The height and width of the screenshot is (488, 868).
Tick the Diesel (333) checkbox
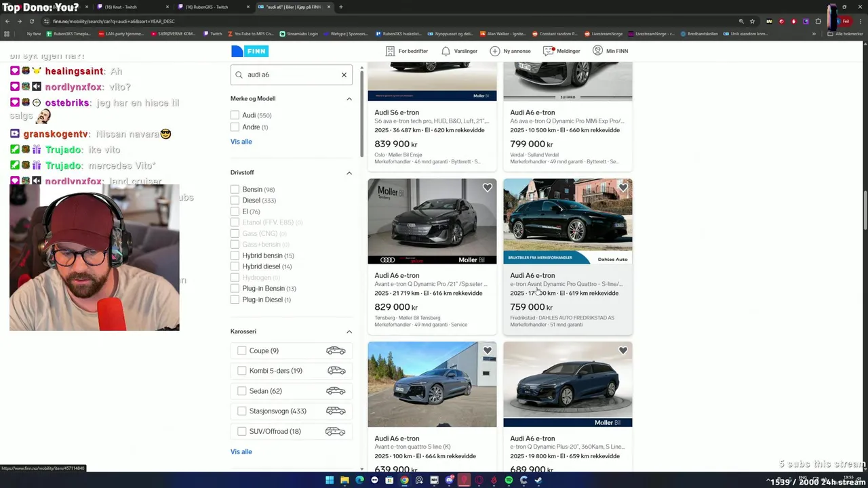pyautogui.click(x=235, y=200)
